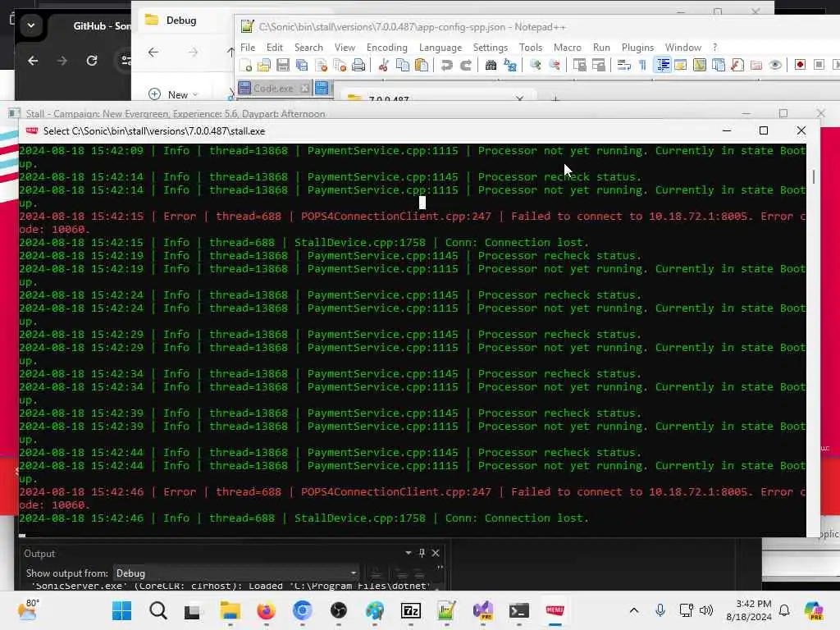840x630 pixels.
Task: Click the Print icon in Notepad++ toolbar
Action: pos(358,66)
